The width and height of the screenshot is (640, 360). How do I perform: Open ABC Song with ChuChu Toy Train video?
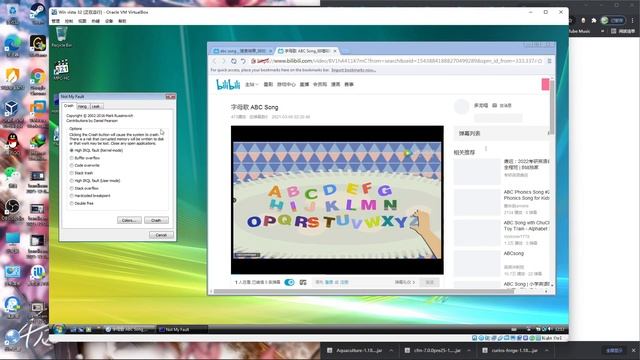pyautogui.click(x=502, y=233)
